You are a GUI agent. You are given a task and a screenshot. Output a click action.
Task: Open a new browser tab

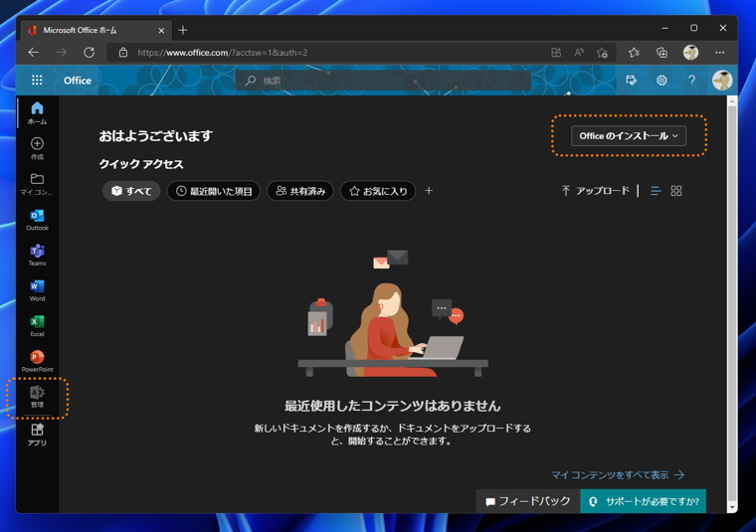coord(183,31)
